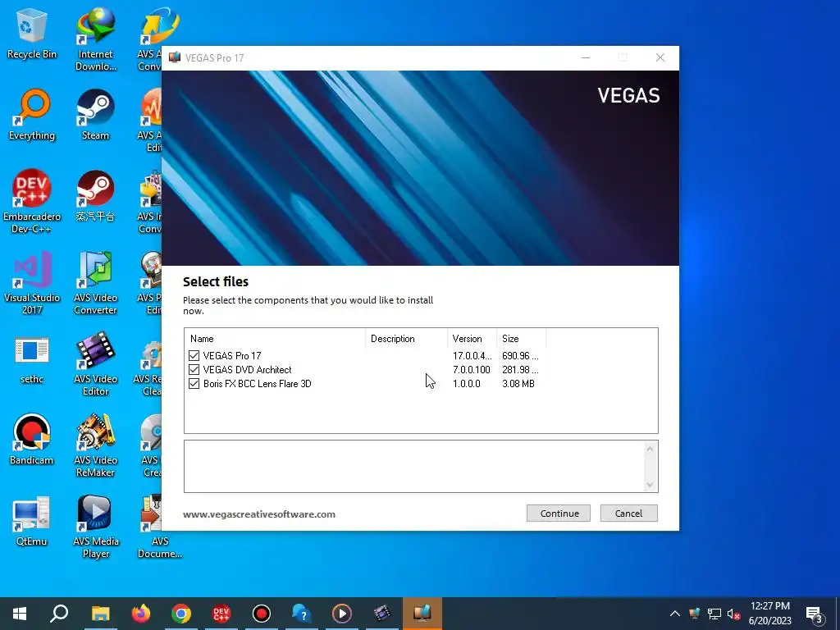This screenshot has height=630, width=840.
Task: Close the VEGAS Pro 17 installer window
Action: (660, 58)
